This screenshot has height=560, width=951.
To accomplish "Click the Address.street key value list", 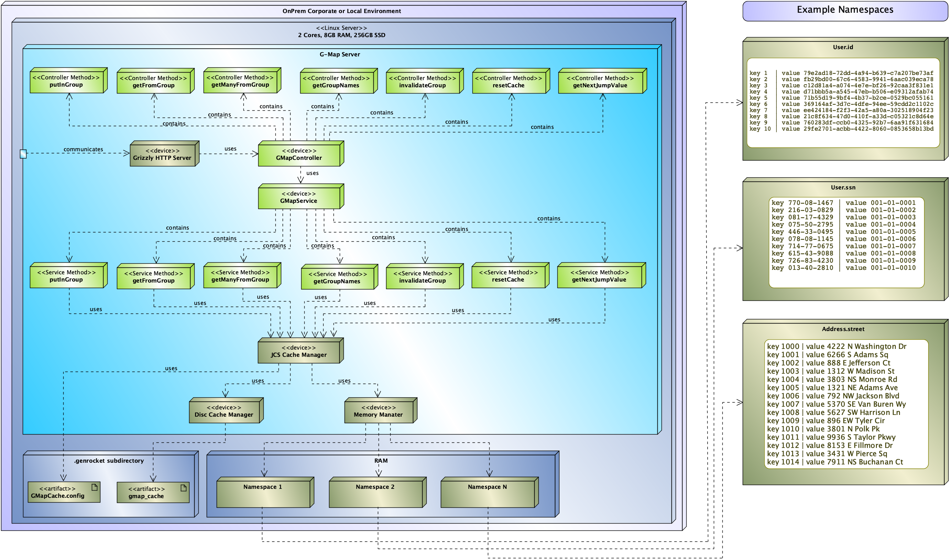I will click(846, 404).
